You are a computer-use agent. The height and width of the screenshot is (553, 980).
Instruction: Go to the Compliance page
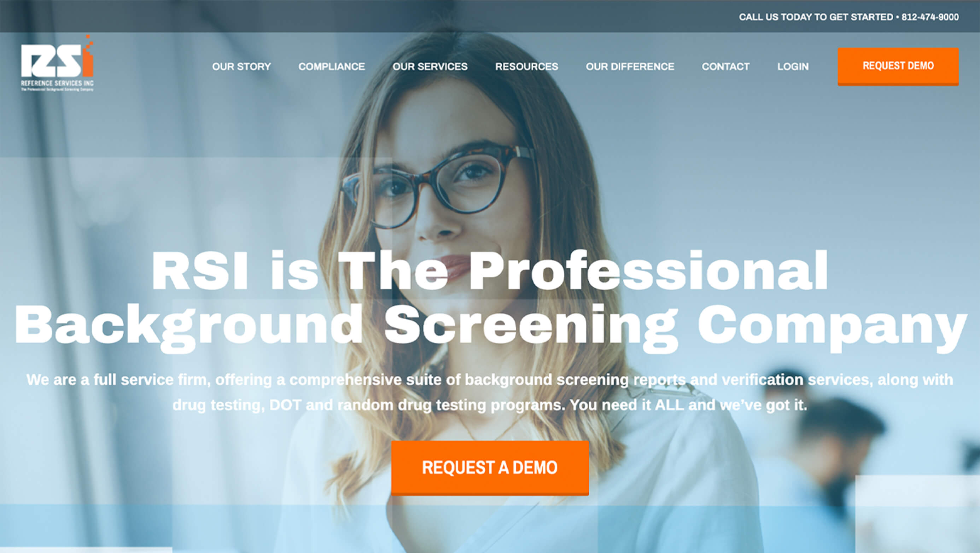coord(331,66)
